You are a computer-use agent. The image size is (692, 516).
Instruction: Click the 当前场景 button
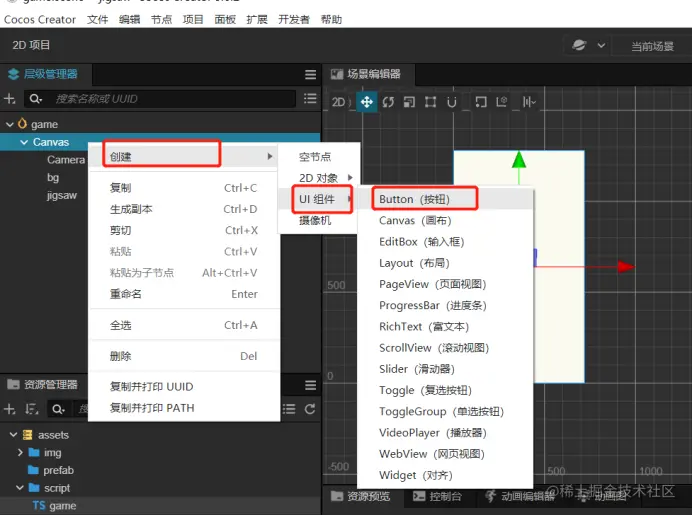[652, 46]
